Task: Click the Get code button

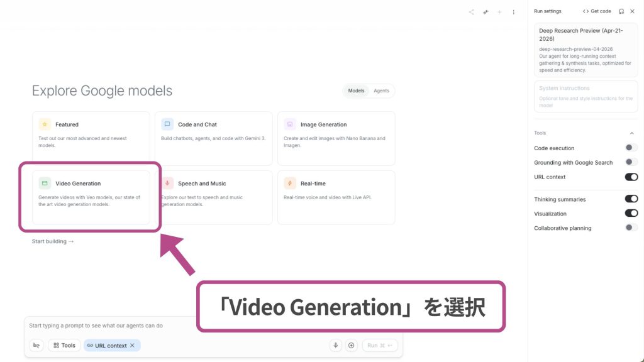Action: tap(597, 11)
